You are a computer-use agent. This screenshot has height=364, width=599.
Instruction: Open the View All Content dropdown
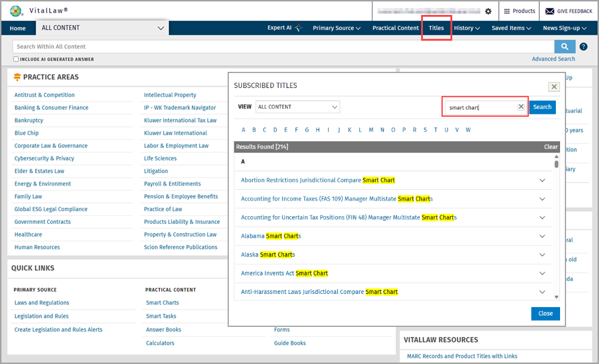point(298,107)
